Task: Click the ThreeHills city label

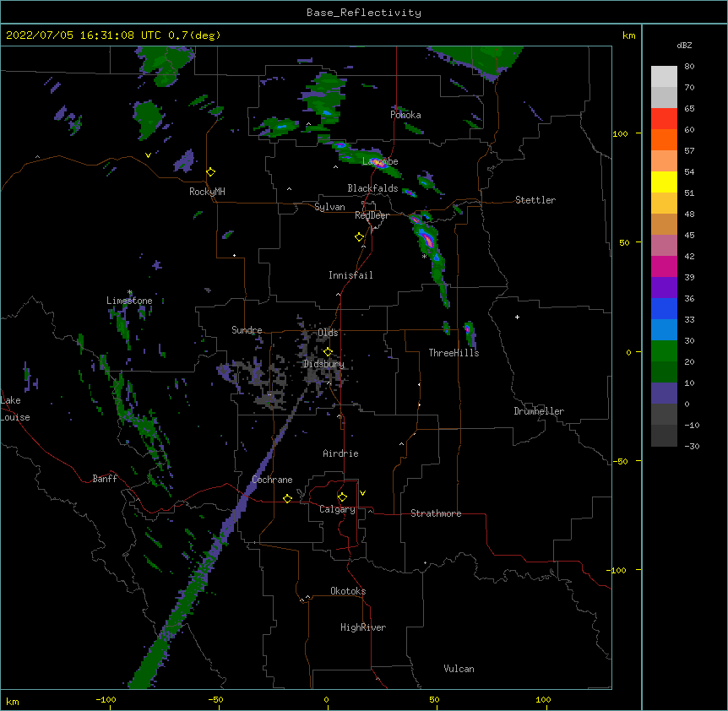Action: pyautogui.click(x=454, y=353)
